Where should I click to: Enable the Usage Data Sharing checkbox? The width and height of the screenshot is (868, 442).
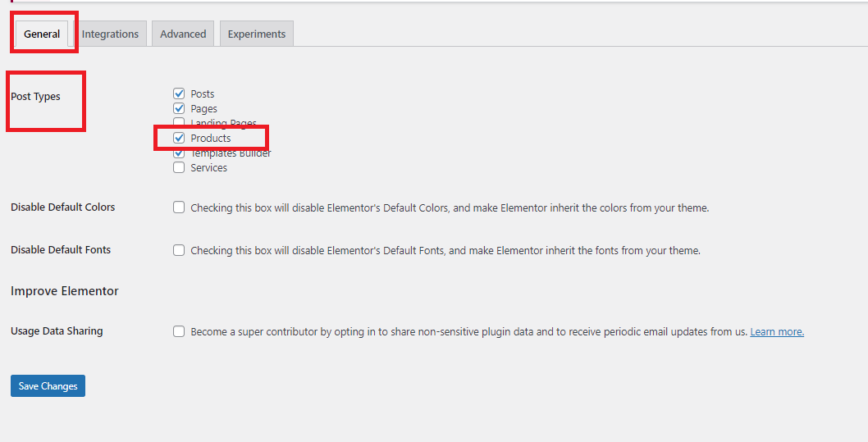click(x=179, y=331)
